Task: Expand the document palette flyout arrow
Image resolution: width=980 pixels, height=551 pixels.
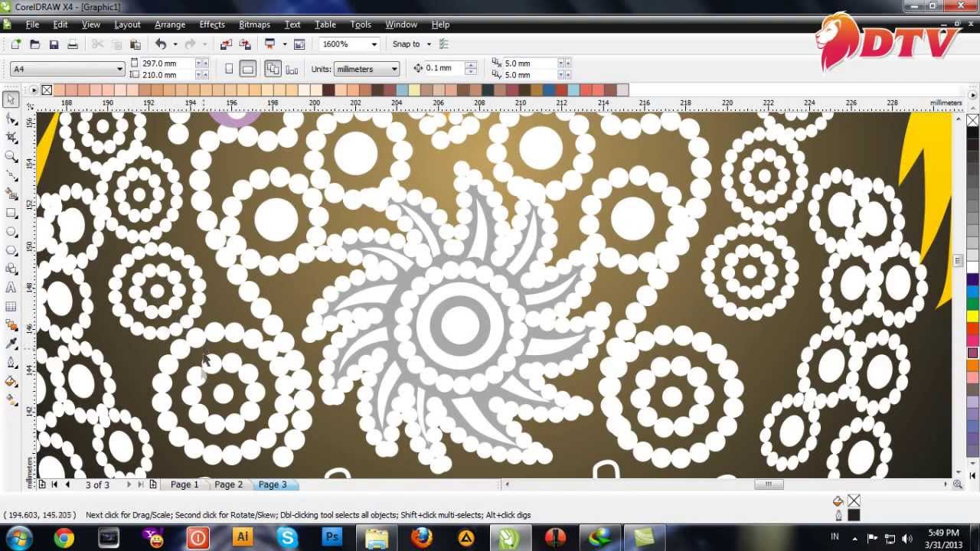Action: point(33,90)
